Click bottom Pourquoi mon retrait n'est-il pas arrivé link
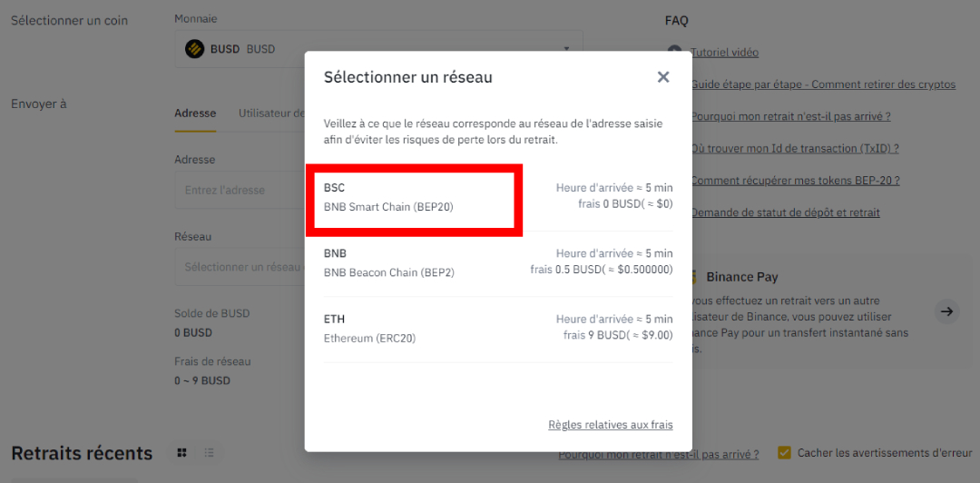 pyautogui.click(x=659, y=453)
